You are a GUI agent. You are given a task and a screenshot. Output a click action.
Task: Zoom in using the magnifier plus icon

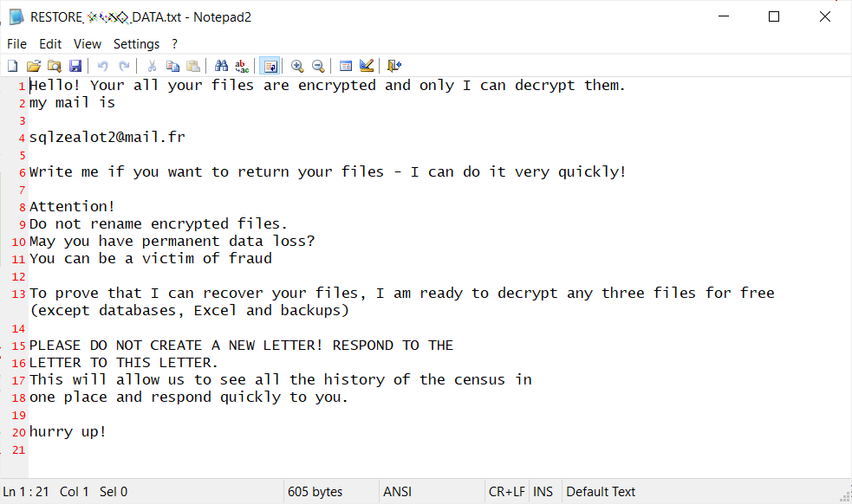point(297,66)
